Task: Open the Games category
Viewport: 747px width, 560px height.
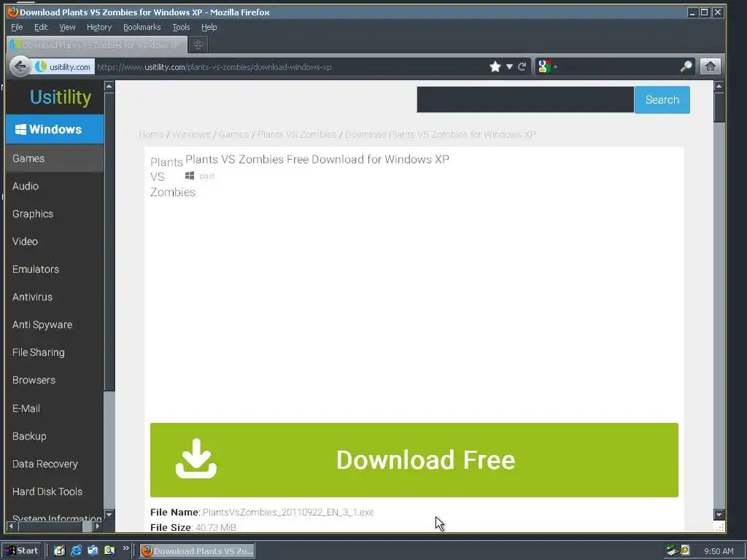Action: (55, 158)
